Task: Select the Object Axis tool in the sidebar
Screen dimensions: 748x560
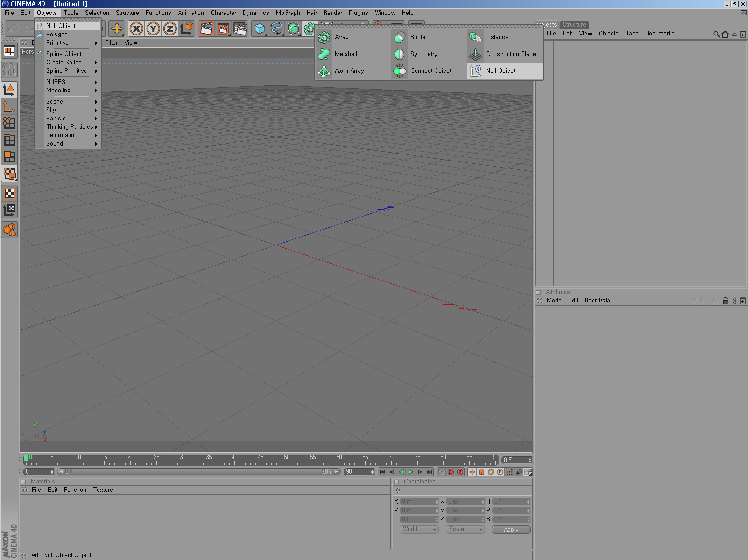Action: click(9, 106)
